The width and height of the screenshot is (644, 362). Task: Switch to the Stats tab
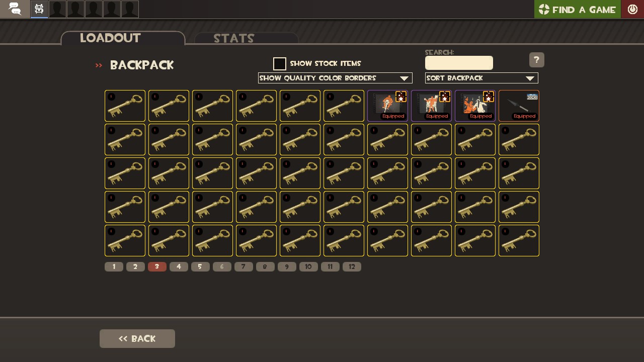[x=247, y=39]
